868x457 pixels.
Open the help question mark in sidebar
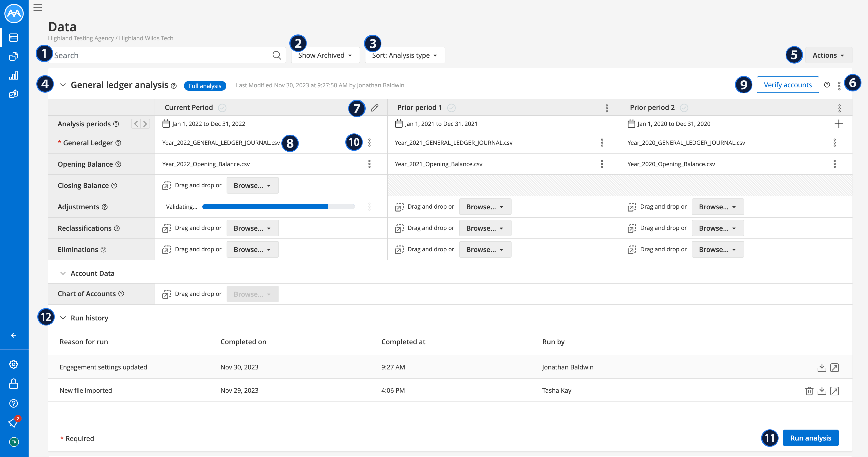(x=14, y=403)
